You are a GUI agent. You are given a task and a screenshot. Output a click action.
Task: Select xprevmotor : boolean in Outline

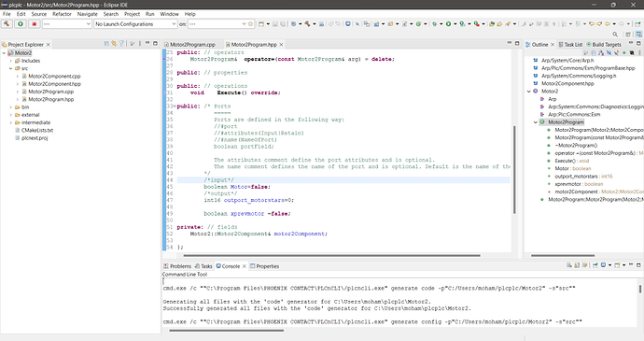(x=579, y=184)
